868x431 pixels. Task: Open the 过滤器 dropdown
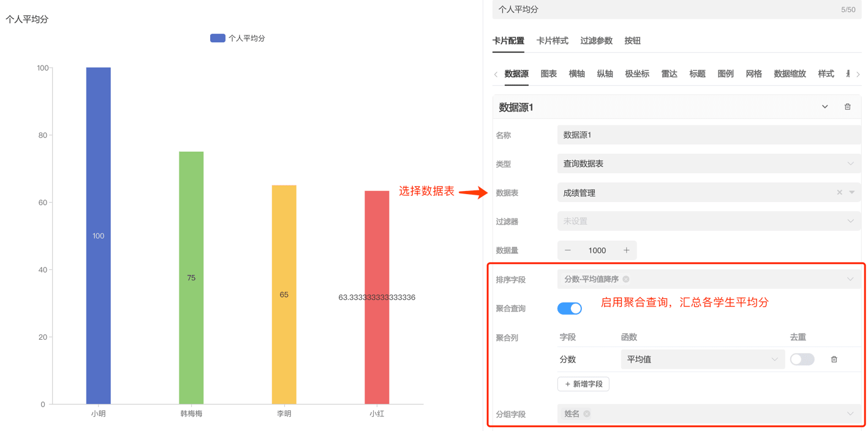(708, 222)
